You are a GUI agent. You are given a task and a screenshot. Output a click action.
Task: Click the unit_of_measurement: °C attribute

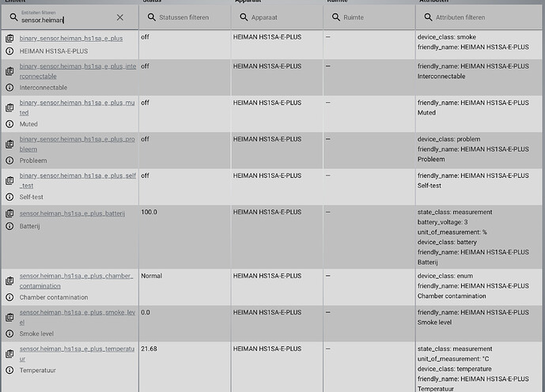453,359
